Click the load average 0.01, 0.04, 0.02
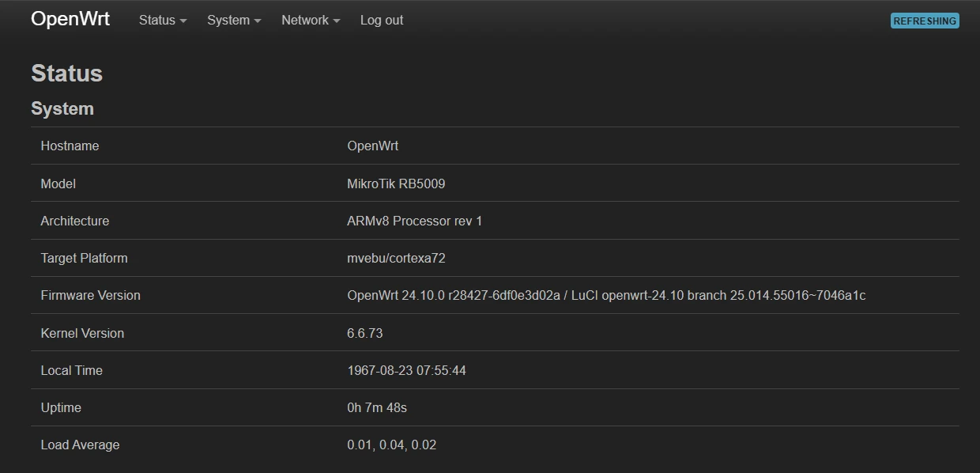 click(x=392, y=445)
